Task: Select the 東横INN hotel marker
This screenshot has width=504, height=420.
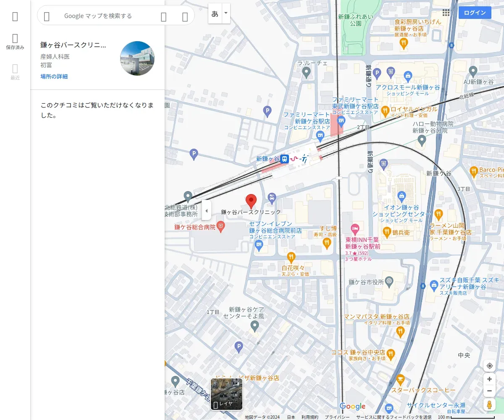Action: pyautogui.click(x=355, y=229)
